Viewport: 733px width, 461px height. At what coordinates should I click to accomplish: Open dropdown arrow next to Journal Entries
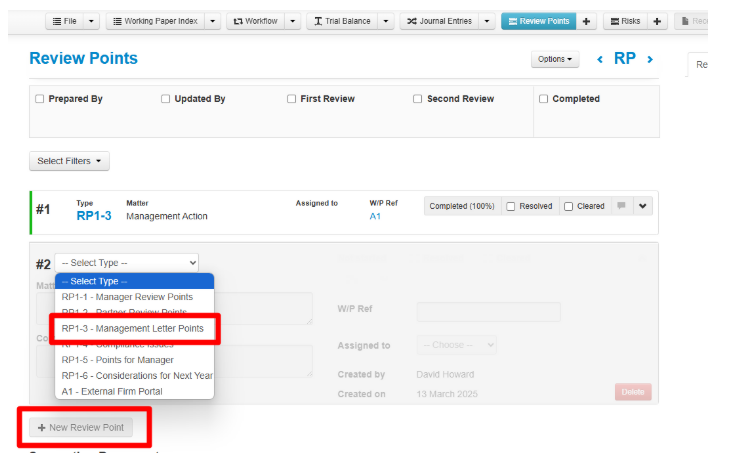(486, 21)
